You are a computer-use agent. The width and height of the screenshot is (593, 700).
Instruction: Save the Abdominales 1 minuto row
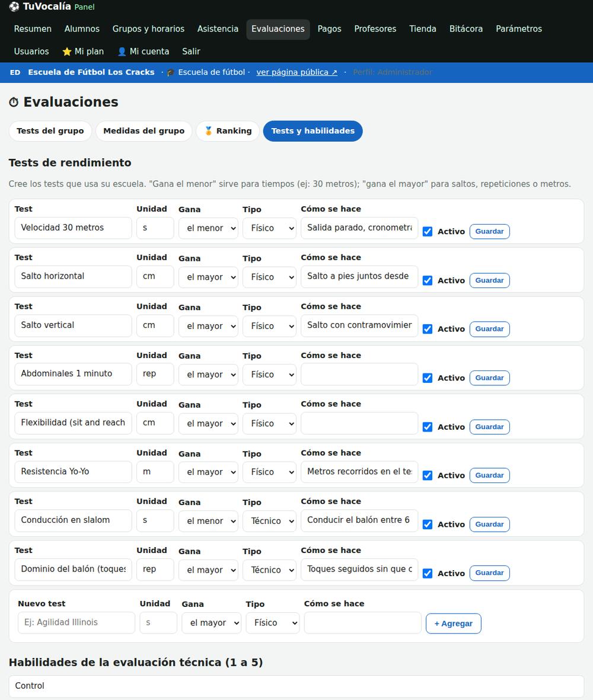[489, 378]
